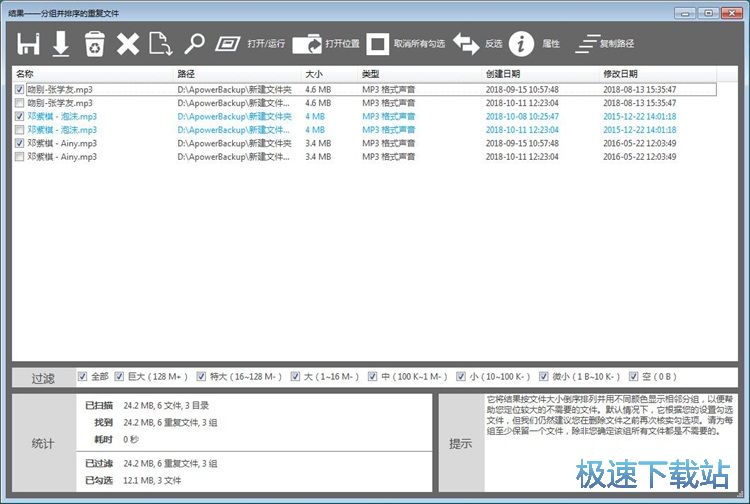Click the 复制路径 copy path button
This screenshot has height=504, width=750.
(588, 44)
